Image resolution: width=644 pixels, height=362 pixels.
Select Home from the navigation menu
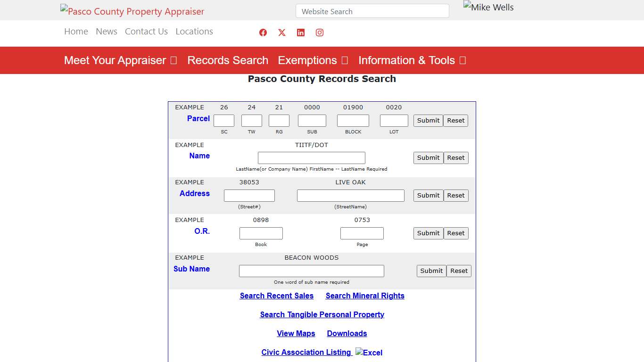(x=76, y=31)
